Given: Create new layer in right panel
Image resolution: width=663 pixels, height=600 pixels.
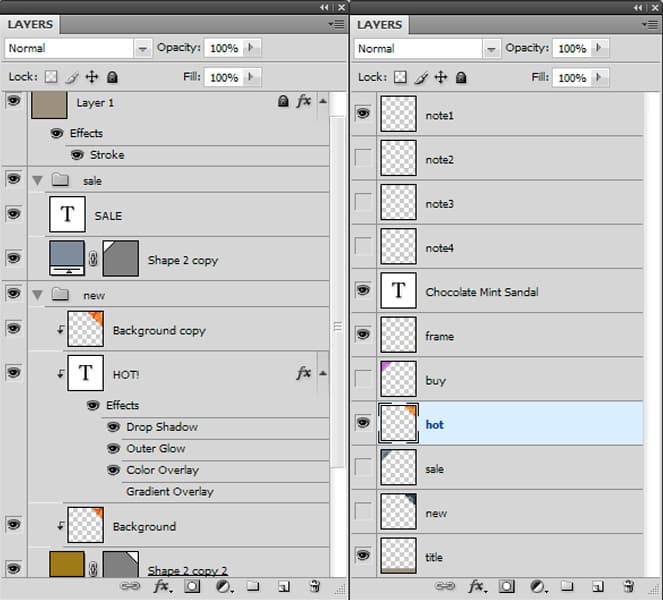Looking at the screenshot, I should tap(598, 586).
